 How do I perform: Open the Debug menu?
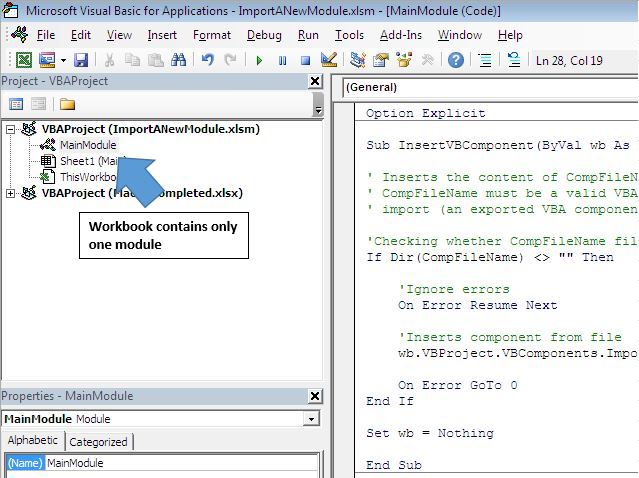point(264,35)
